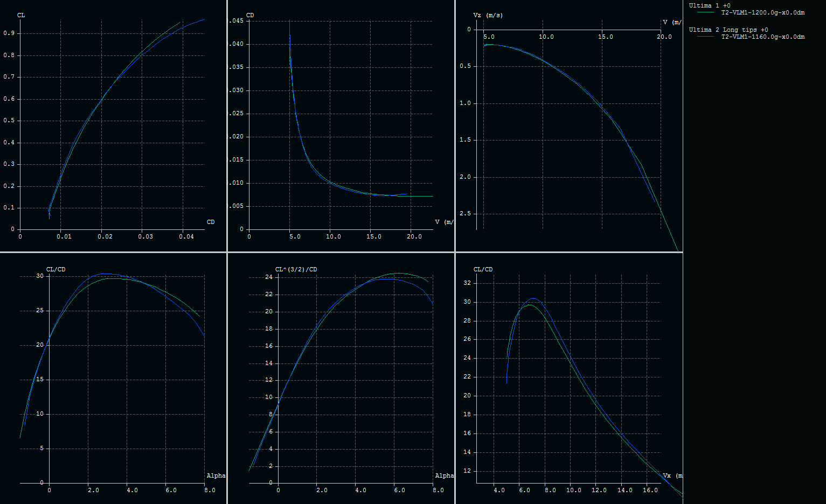Click the green line sample beside T2-VLM1-1200.0g
This screenshot has width=826, height=504.
(705, 12)
